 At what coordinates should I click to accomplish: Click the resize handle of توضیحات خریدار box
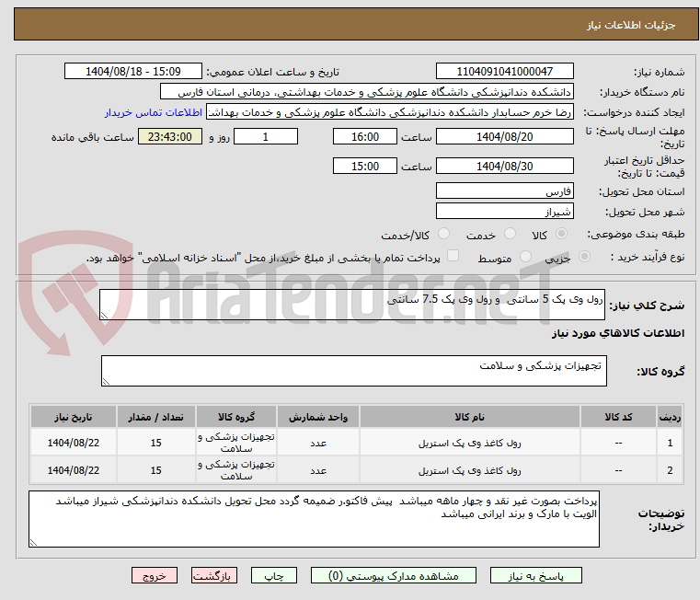(33, 543)
